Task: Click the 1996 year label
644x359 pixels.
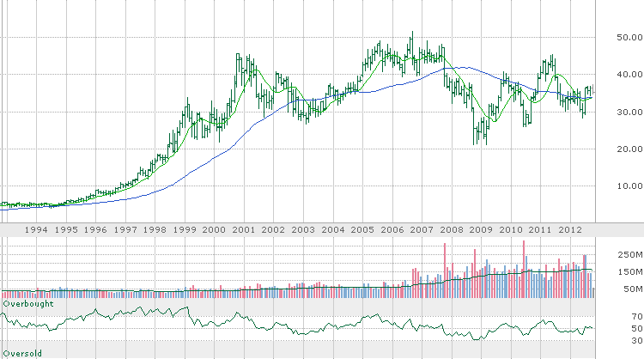Action: coord(95,230)
